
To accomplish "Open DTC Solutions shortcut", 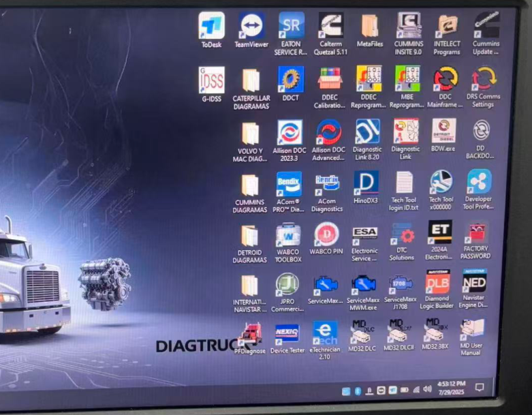I will pos(402,243).
